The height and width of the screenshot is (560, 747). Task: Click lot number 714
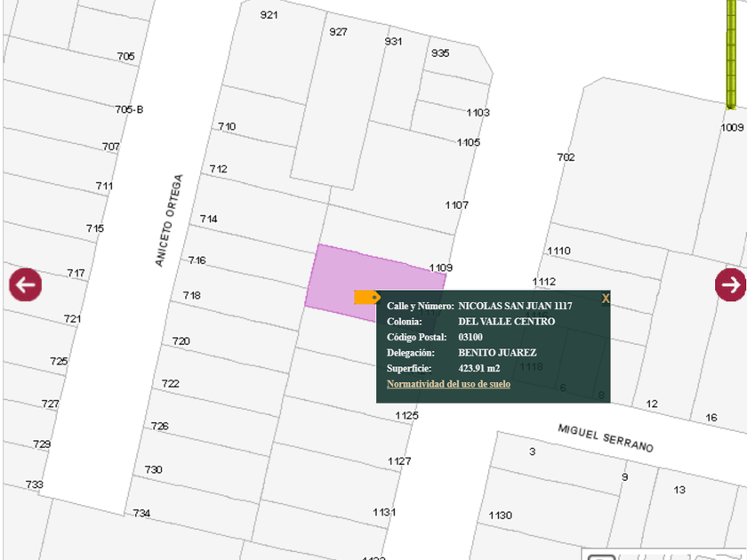point(208,219)
